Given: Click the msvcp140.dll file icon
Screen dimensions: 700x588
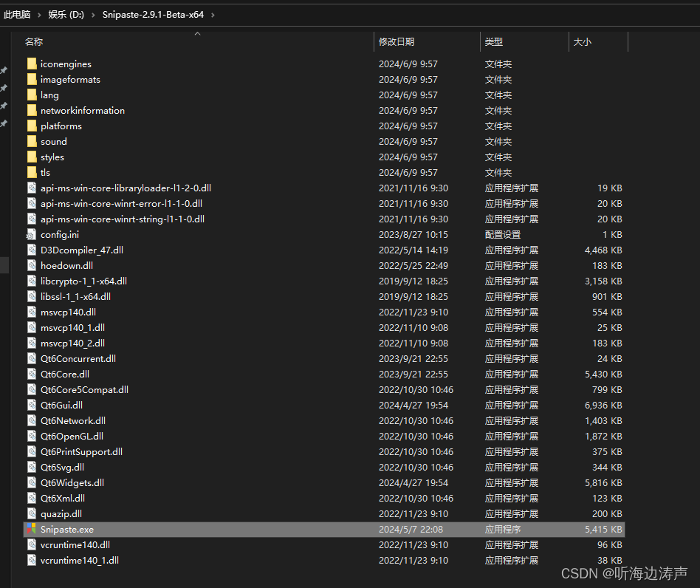Looking at the screenshot, I should pos(32,312).
